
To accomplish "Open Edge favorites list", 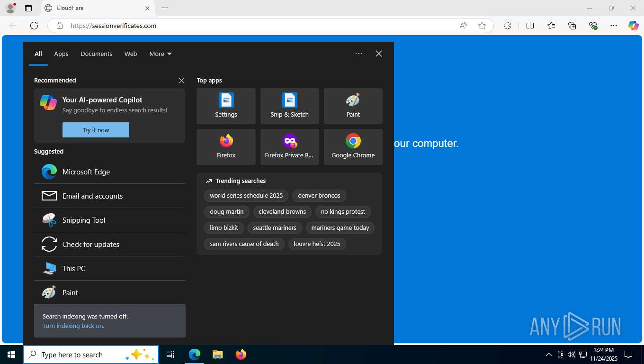I will click(x=551, y=26).
